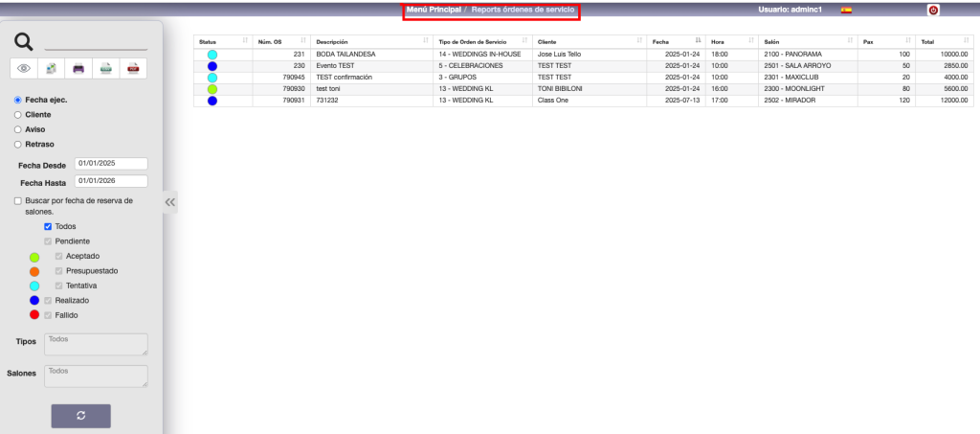Click the eye view icon
980x434 pixels.
[x=24, y=69]
